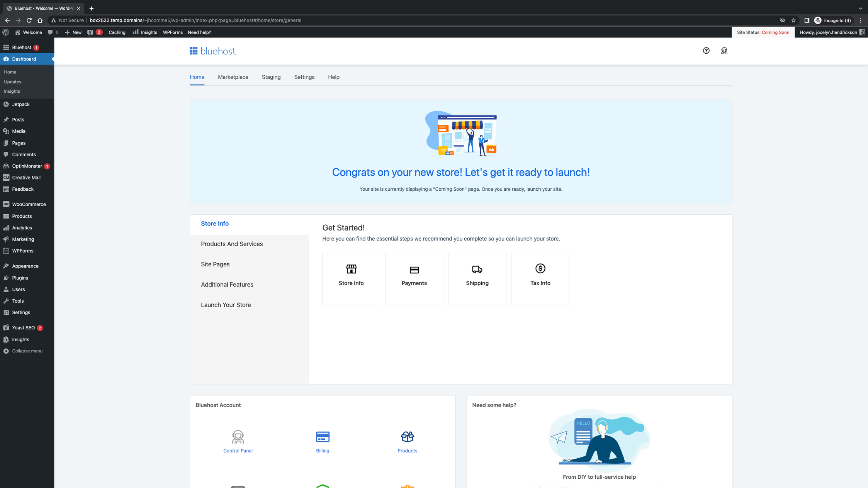
Task: Switch to the Staging tab
Action: [x=271, y=77]
